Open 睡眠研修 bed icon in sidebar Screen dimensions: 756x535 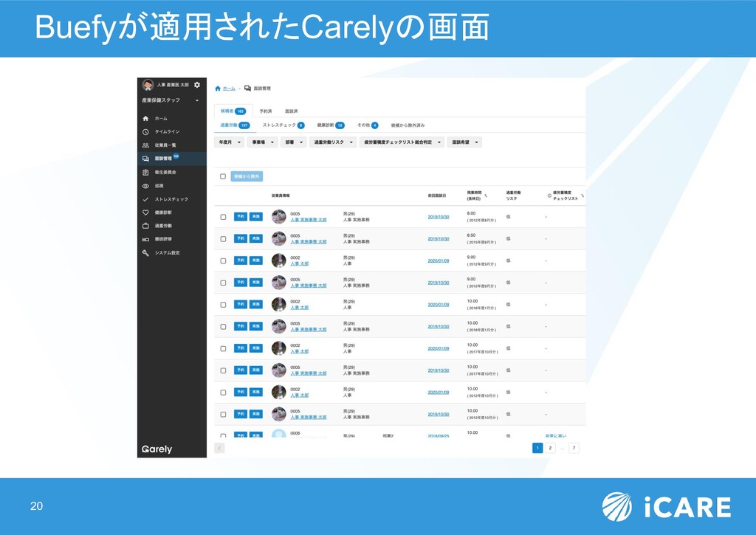tap(145, 239)
